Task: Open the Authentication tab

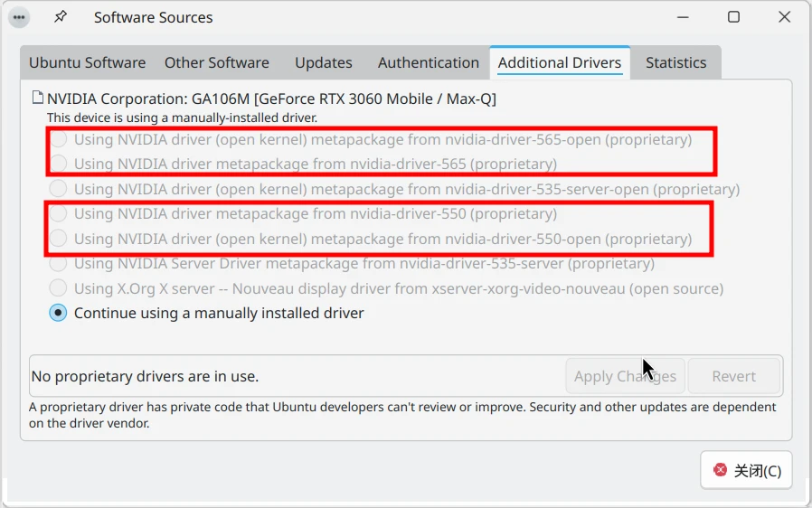Action: point(429,62)
